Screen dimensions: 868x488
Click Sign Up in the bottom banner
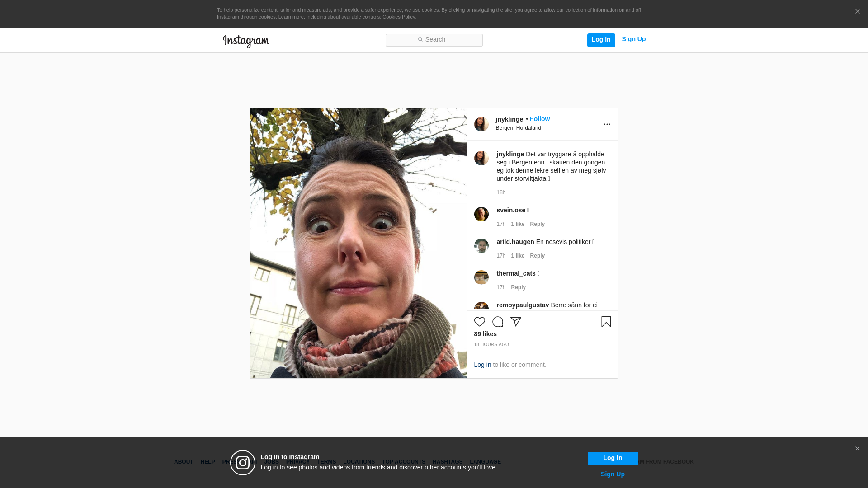pyautogui.click(x=613, y=474)
